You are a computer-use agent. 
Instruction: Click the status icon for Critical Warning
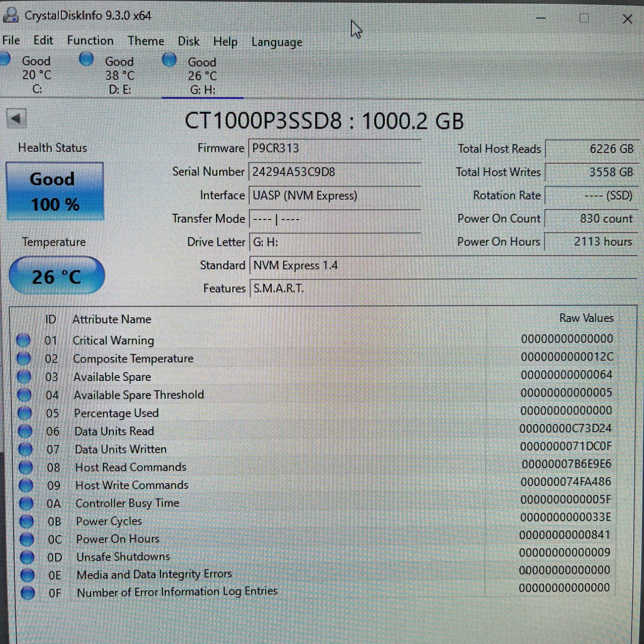[23, 340]
